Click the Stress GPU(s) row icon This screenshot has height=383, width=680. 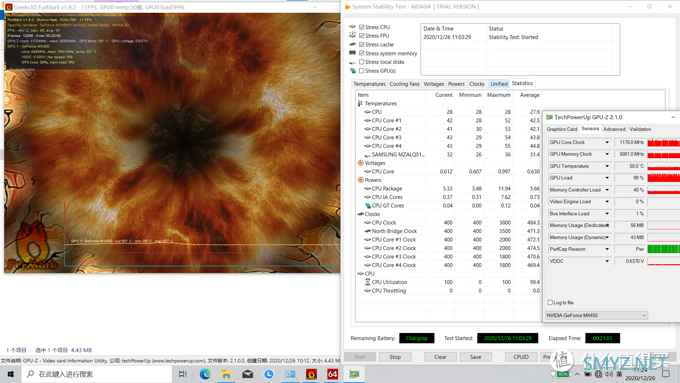[353, 71]
